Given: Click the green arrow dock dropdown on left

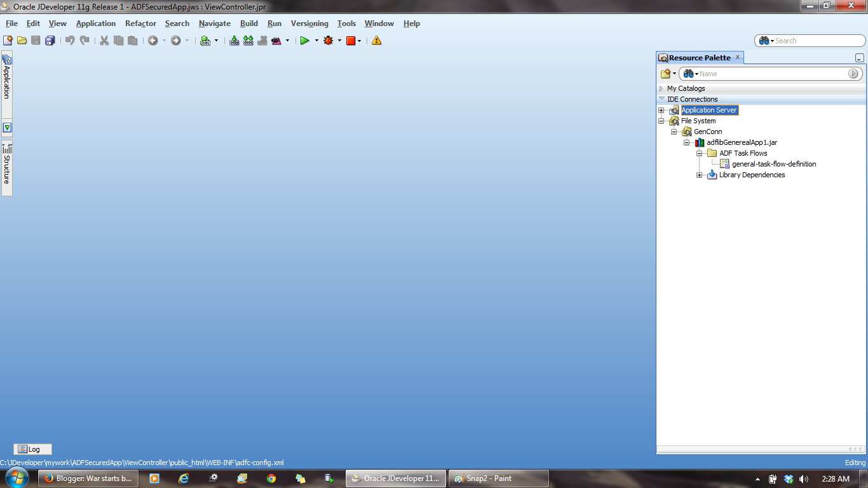Looking at the screenshot, I should point(7,128).
